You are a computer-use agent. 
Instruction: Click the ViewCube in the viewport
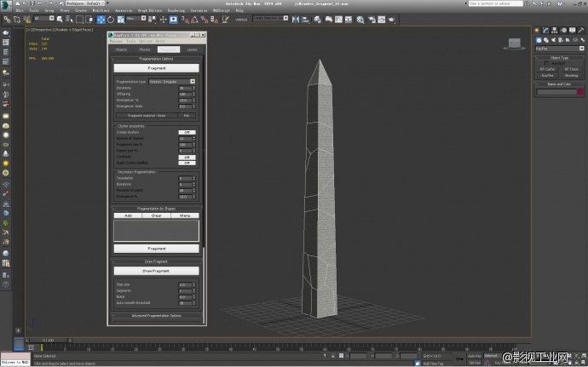pyautogui.click(x=514, y=44)
